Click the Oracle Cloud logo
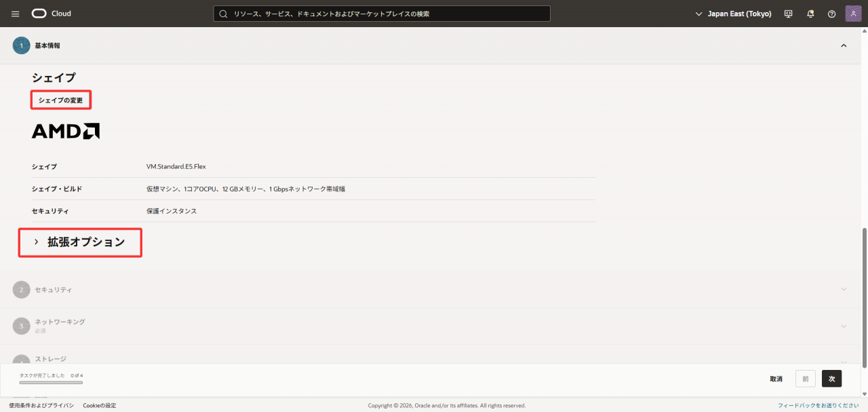Viewport: 868px width, 412px height. [x=51, y=14]
